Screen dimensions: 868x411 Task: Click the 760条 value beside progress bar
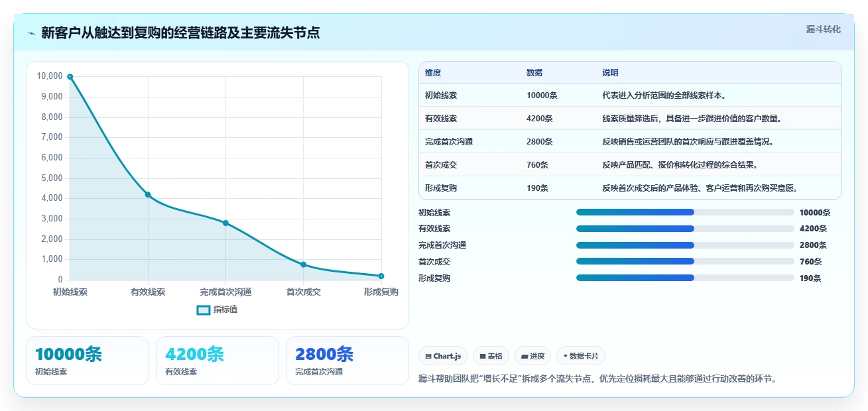[x=811, y=262]
